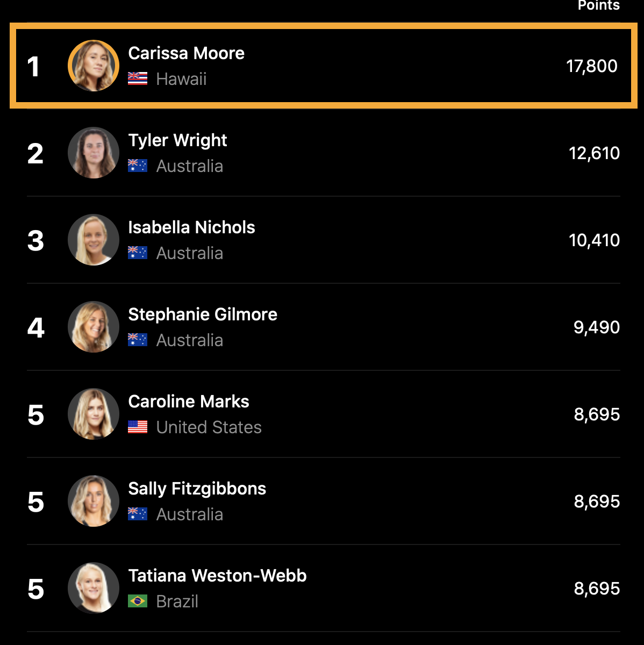Click the rank 3 number

click(x=35, y=241)
